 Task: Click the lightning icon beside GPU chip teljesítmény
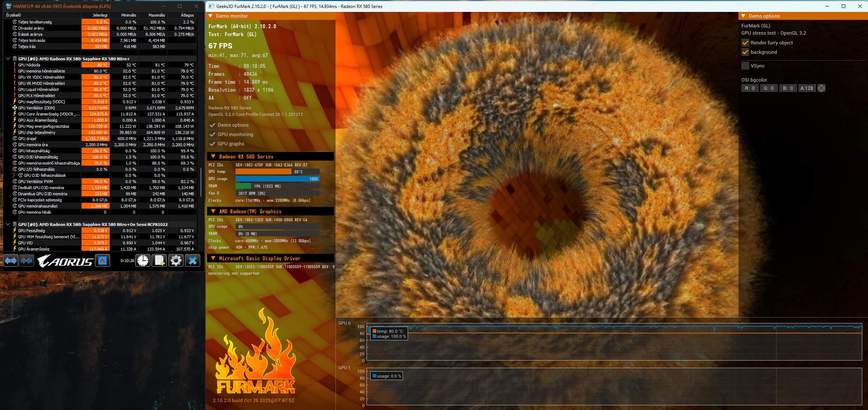click(15, 132)
